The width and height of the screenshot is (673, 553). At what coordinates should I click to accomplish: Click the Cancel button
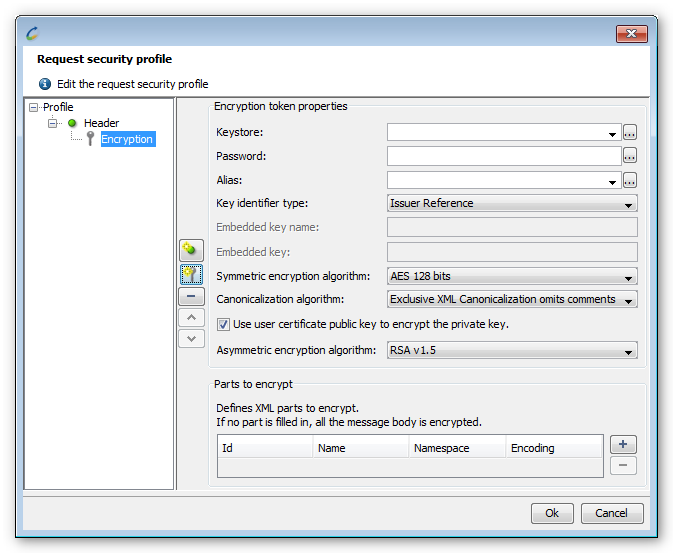tap(612, 513)
